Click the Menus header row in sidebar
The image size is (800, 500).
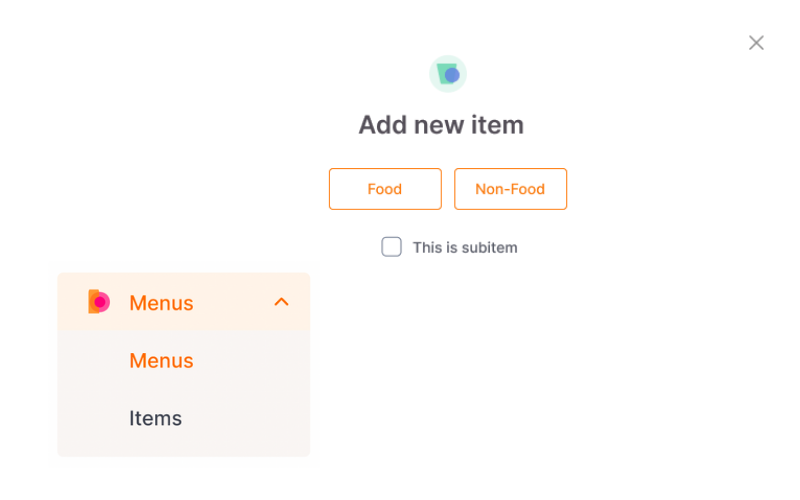tap(184, 302)
